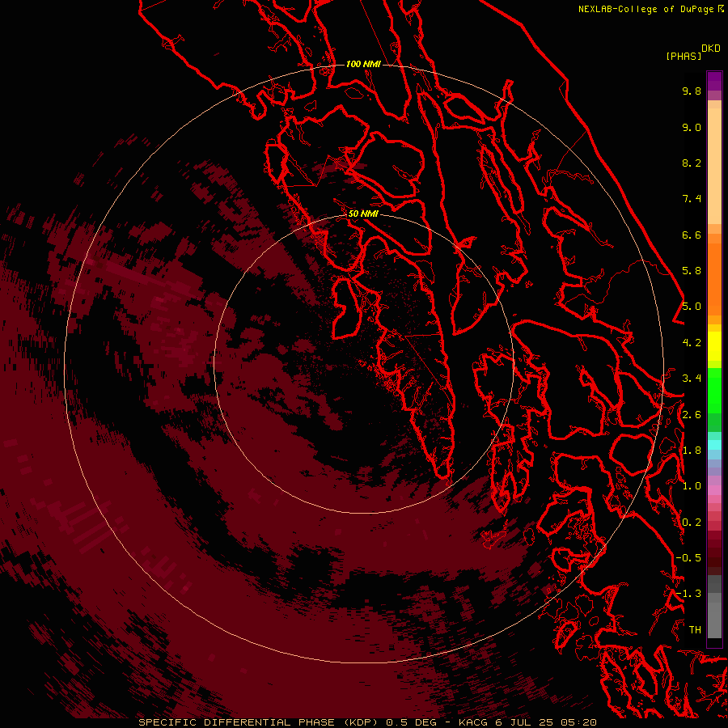Click the bright green segment of color bar
Image resolution: width=728 pixels, height=728 pixels.
(714, 390)
